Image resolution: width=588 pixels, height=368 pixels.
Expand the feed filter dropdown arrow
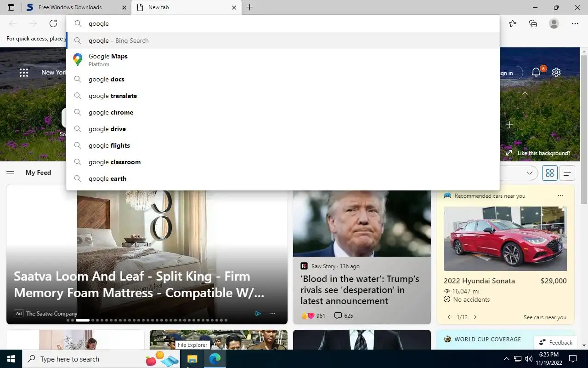click(x=529, y=173)
